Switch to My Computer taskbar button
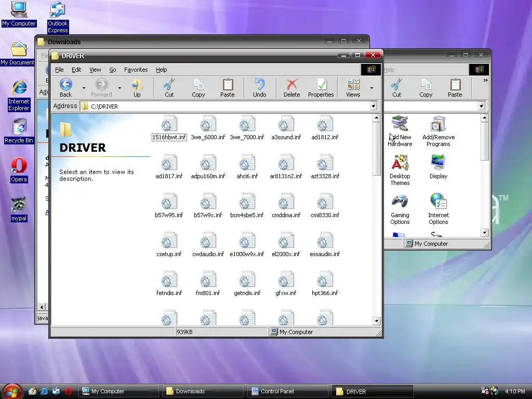The height and width of the screenshot is (399, 532). click(118, 391)
